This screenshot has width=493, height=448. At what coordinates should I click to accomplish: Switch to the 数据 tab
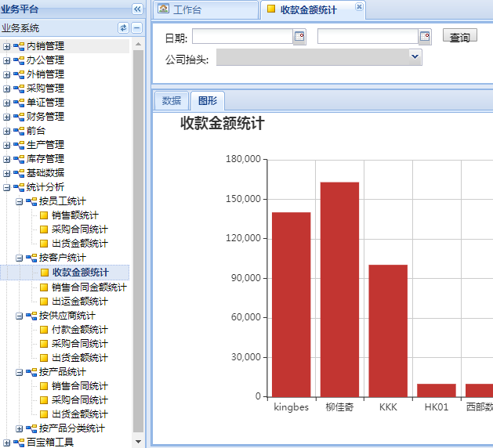(x=171, y=101)
